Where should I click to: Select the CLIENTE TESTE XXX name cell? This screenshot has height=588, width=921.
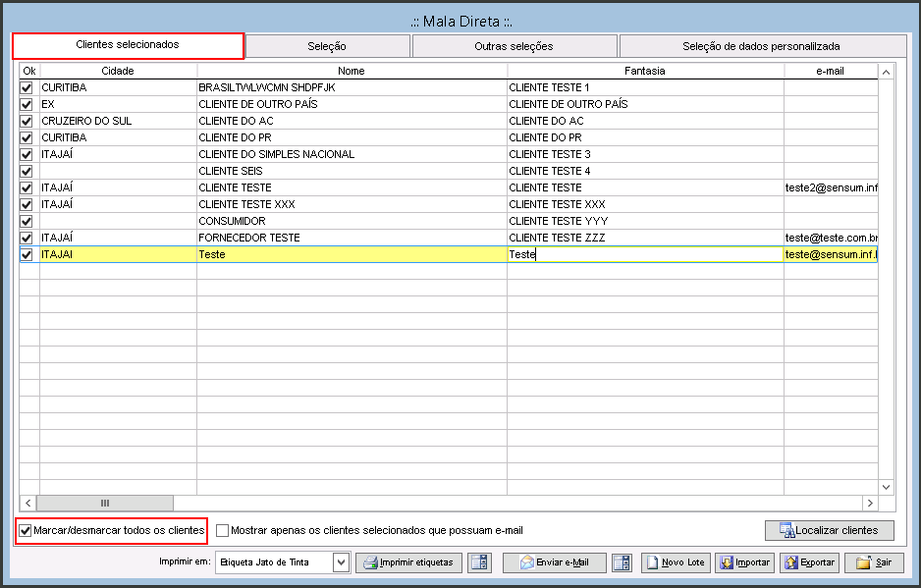point(352,204)
